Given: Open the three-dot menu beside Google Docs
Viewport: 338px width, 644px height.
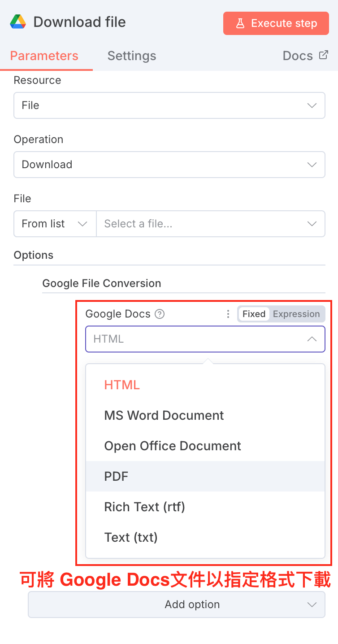Looking at the screenshot, I should pyautogui.click(x=228, y=314).
